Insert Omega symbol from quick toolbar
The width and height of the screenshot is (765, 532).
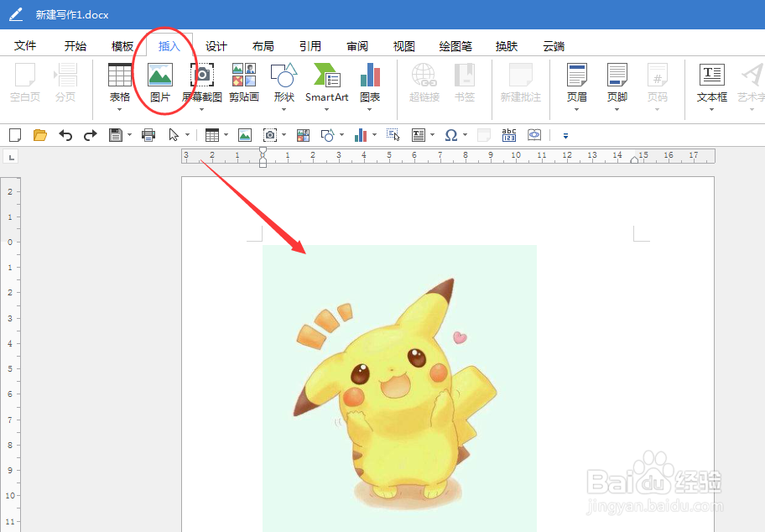point(451,135)
